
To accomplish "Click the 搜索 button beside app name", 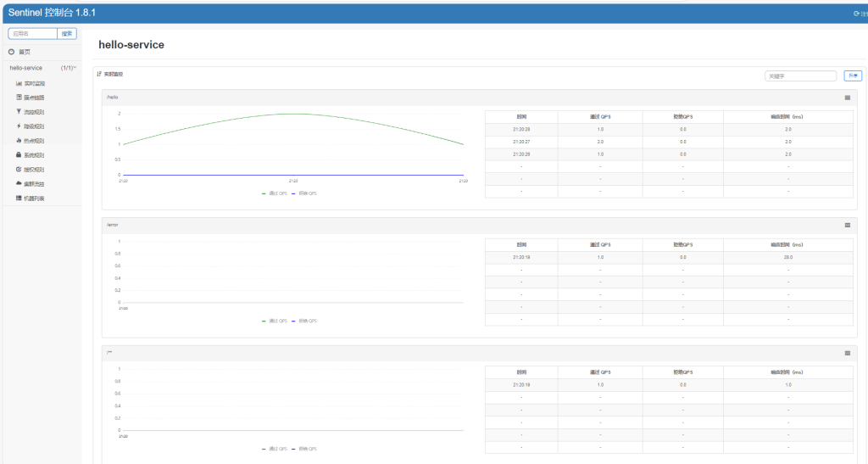I will 67,34.
